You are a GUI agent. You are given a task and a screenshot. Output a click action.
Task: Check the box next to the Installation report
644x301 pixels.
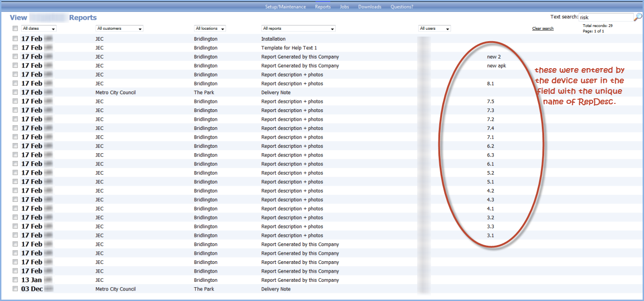(x=15, y=39)
